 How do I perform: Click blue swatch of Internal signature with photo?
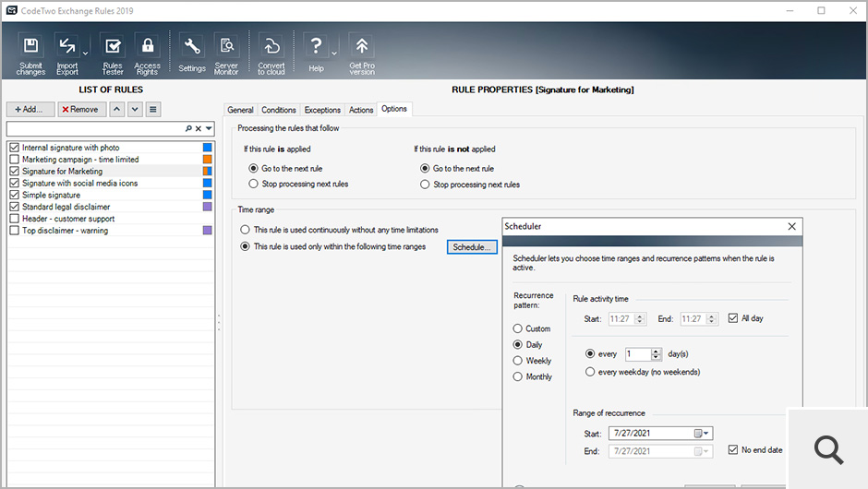click(207, 148)
